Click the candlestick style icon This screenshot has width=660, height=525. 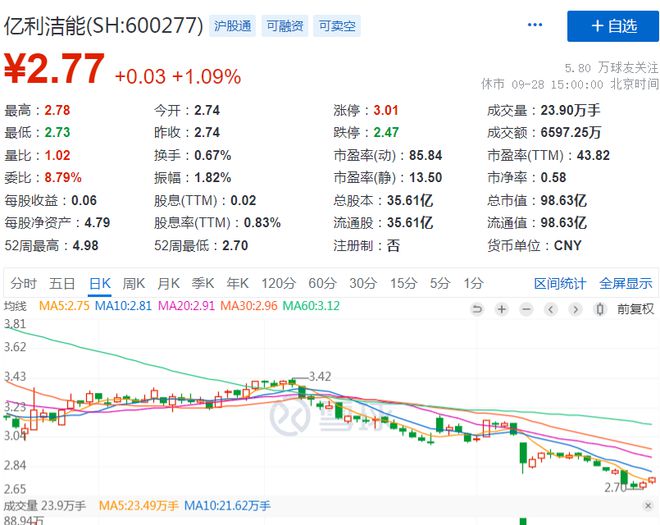(x=600, y=309)
